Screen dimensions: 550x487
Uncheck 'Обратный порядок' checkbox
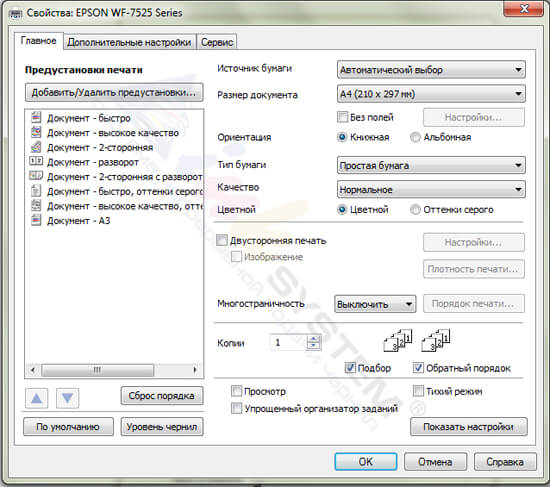point(418,368)
